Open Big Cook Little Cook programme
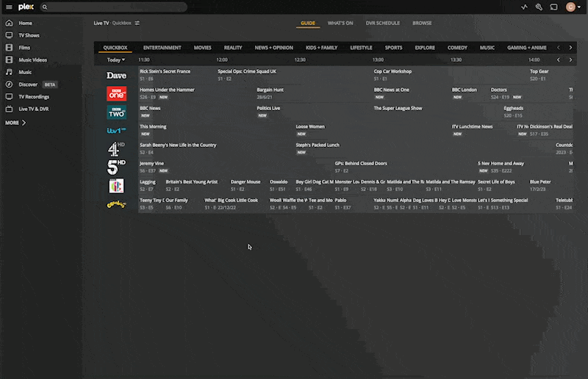Screen dimensions: 588x379 [242, 203]
